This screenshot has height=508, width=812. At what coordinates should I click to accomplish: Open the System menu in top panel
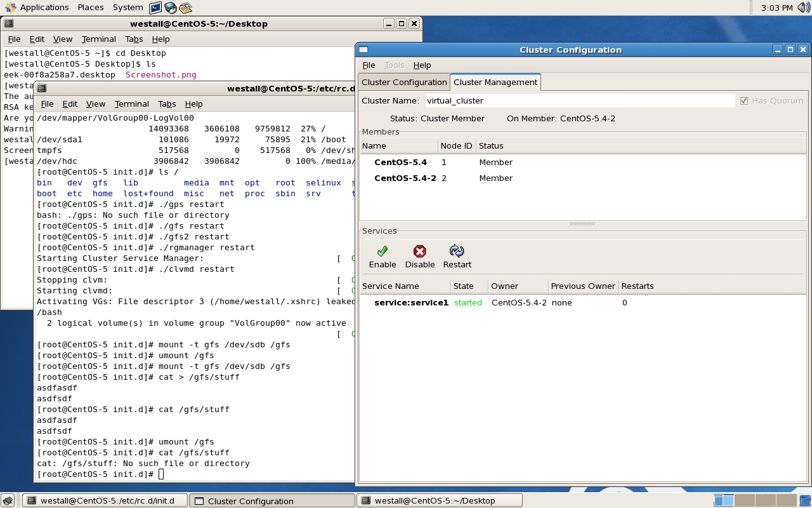[128, 8]
